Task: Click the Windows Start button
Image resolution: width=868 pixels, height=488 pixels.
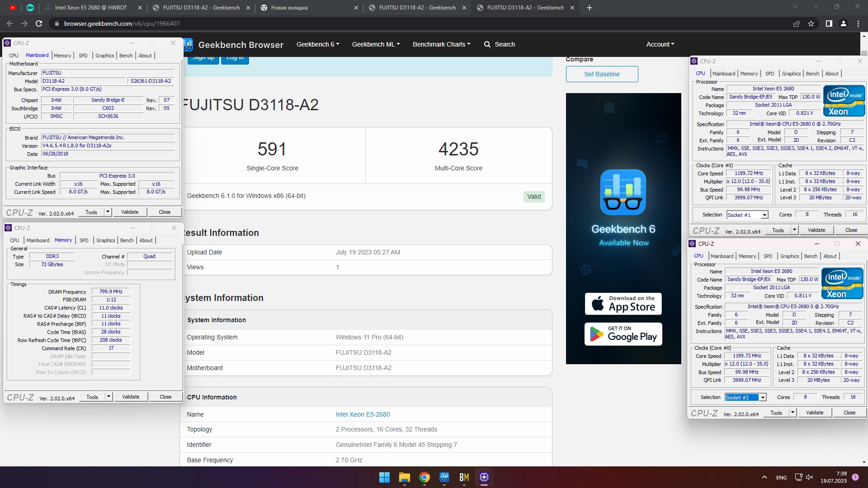Action: pyautogui.click(x=384, y=477)
